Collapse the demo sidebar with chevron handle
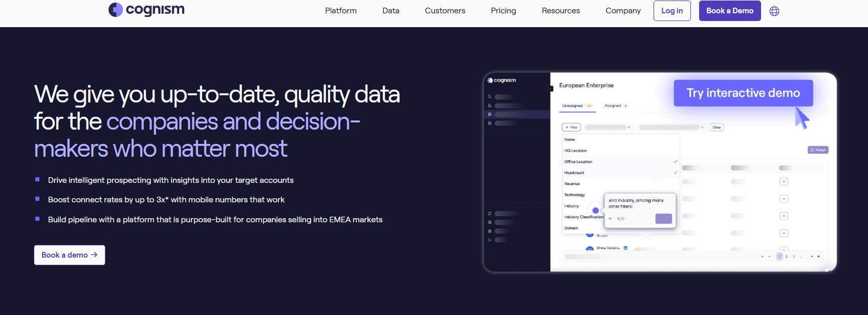868x315 pixels. [551, 89]
